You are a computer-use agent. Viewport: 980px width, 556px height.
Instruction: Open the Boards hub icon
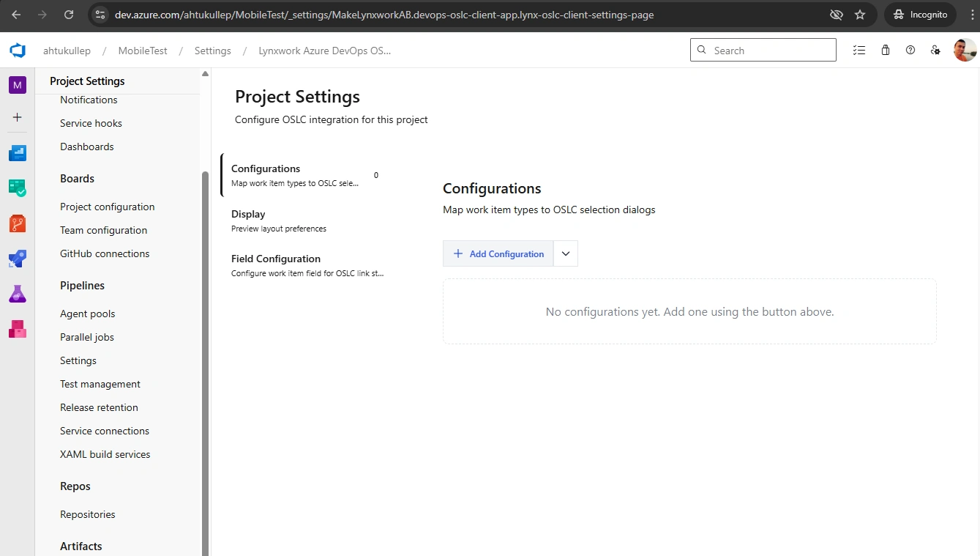tap(18, 188)
